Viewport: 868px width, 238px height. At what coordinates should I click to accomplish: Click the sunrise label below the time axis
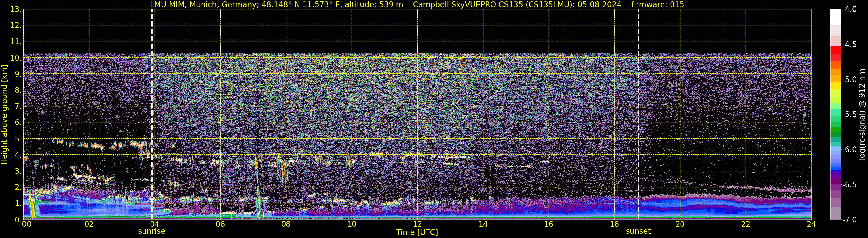(152, 231)
